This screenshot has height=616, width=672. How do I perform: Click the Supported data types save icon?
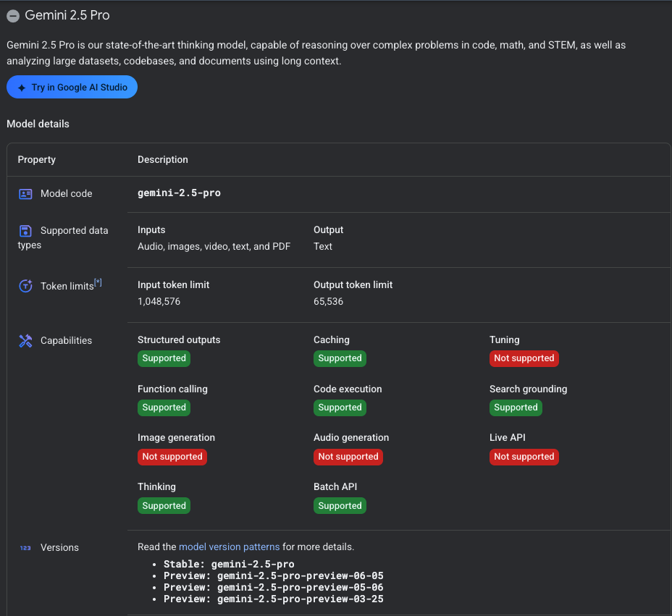tap(25, 231)
